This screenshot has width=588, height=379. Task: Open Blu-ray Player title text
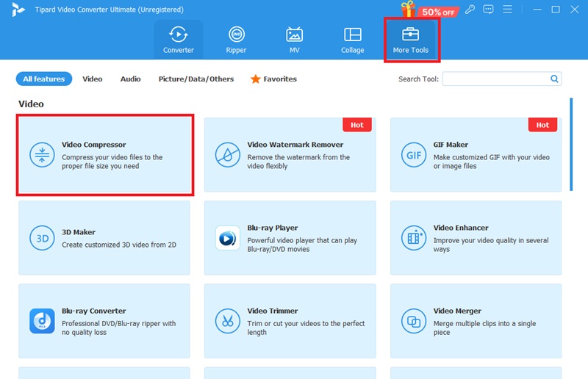point(273,228)
